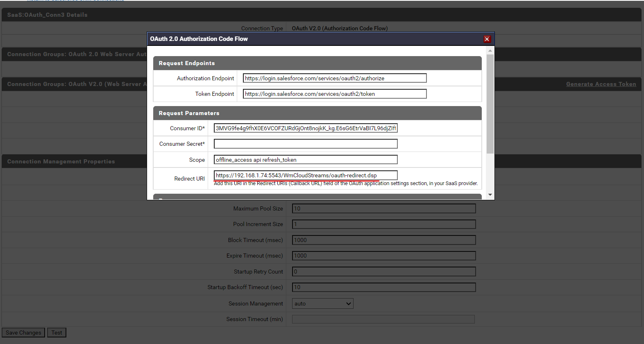
Task: Focus the Authorization Endpoint field
Action: click(x=334, y=78)
